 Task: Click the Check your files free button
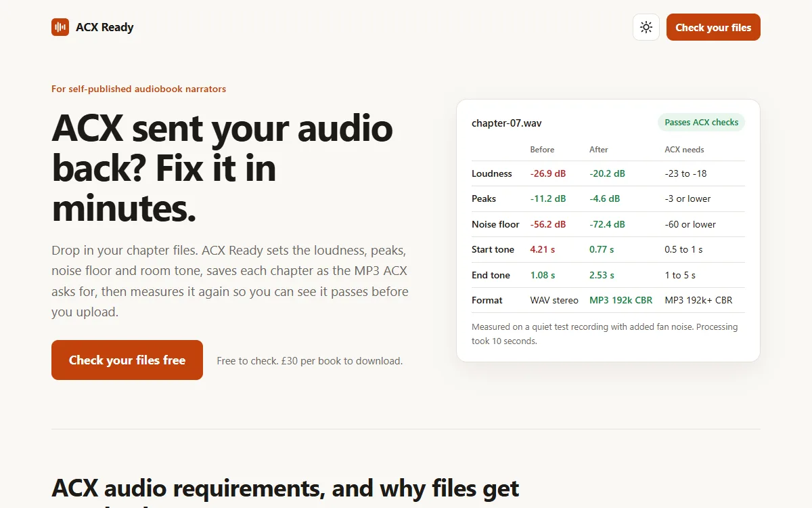tap(127, 360)
